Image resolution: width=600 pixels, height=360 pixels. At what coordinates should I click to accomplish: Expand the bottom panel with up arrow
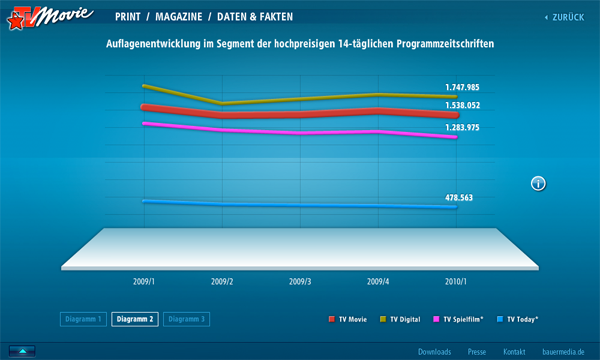coord(22,351)
